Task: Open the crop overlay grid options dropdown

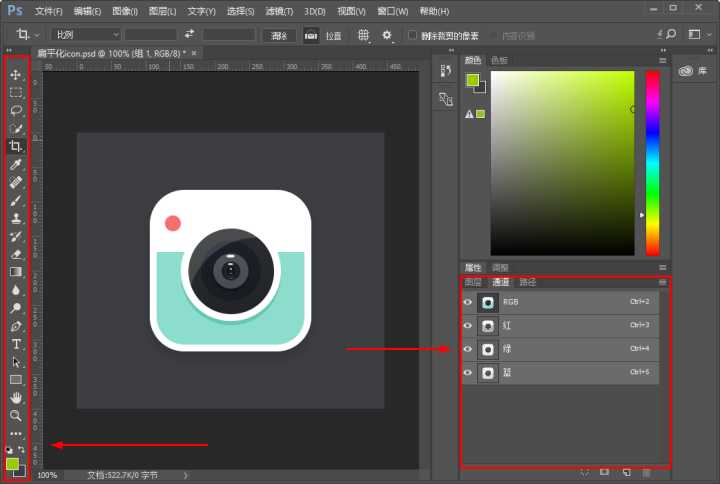Action: tap(364, 35)
